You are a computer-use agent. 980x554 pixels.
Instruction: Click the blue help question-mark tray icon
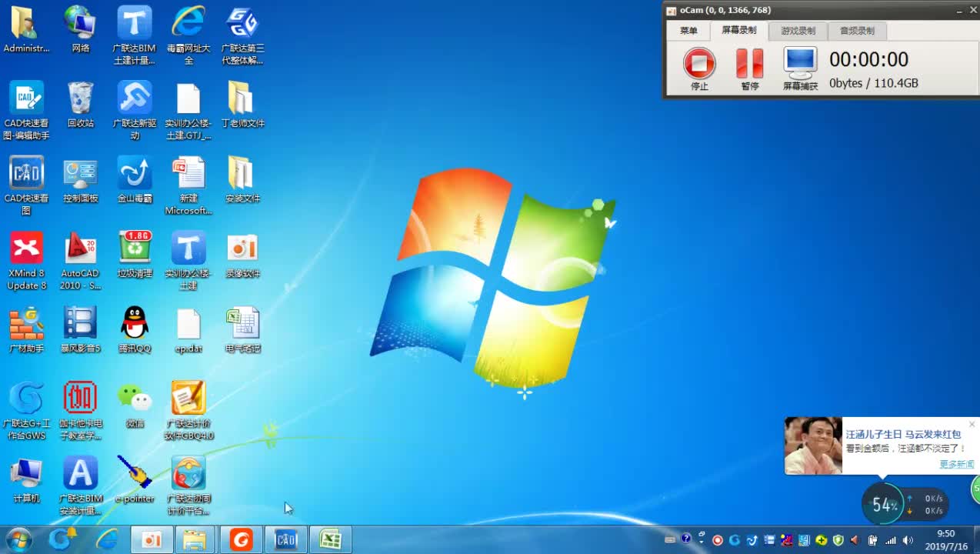(686, 539)
